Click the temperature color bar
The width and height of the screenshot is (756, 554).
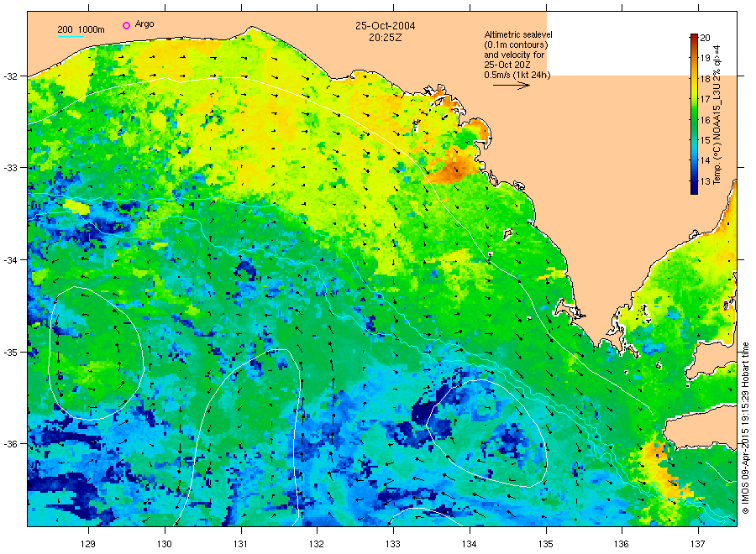(694, 113)
